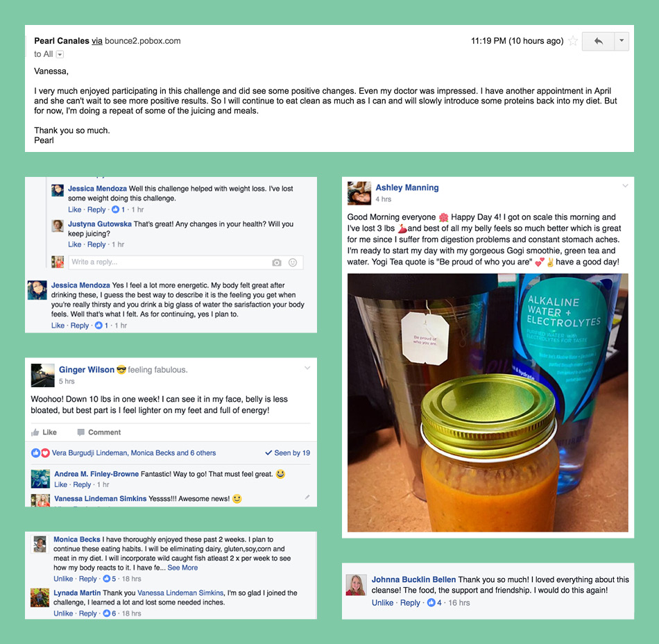Open Ginger Wilson's post options chevron
Viewport: 659px width, 644px height.
pos(307,368)
